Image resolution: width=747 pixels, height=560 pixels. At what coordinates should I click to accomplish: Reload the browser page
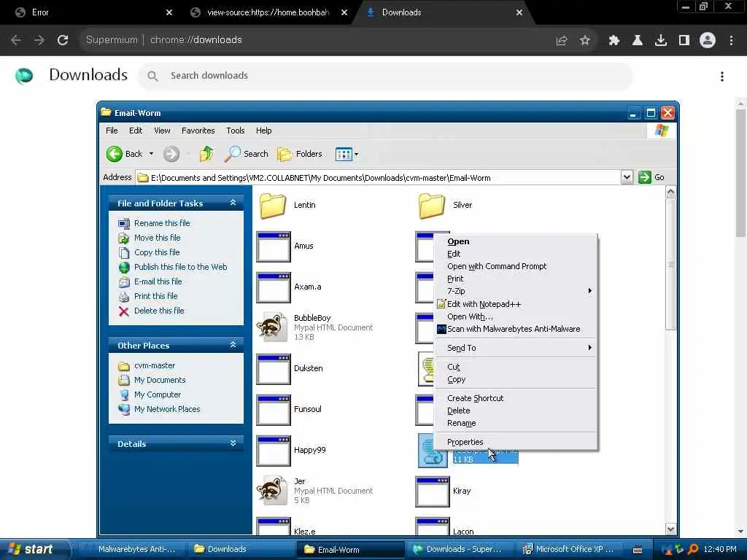(63, 40)
